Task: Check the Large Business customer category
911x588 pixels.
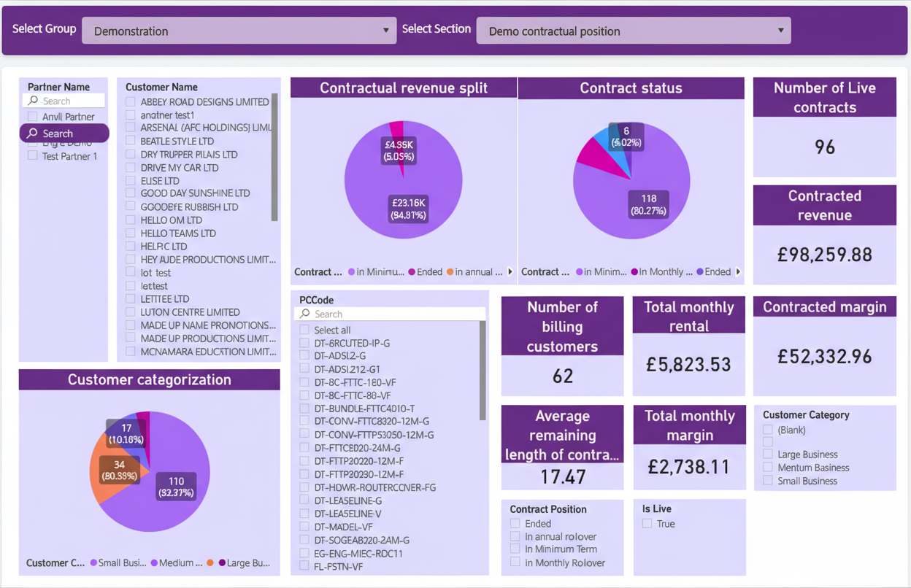Action: [768, 454]
